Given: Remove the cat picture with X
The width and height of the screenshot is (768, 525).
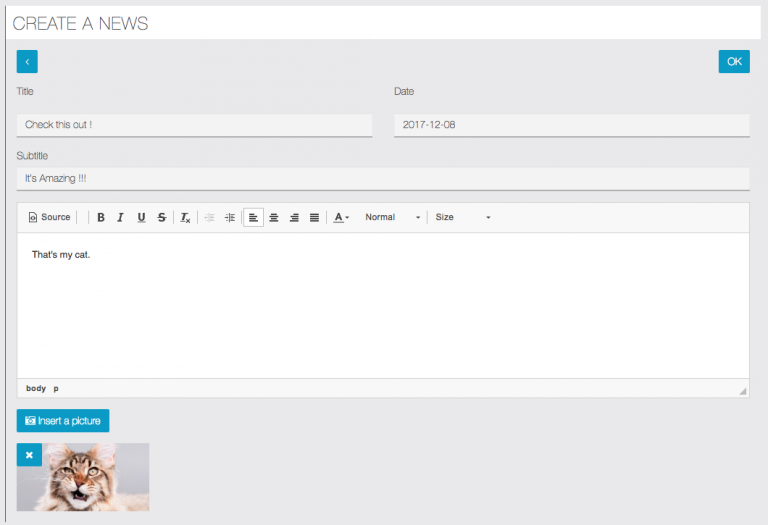Looking at the screenshot, I should pos(29,455).
